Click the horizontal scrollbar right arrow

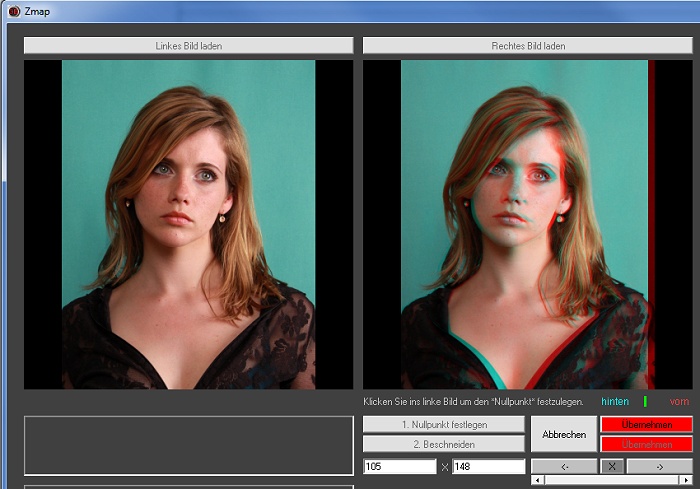click(686, 481)
